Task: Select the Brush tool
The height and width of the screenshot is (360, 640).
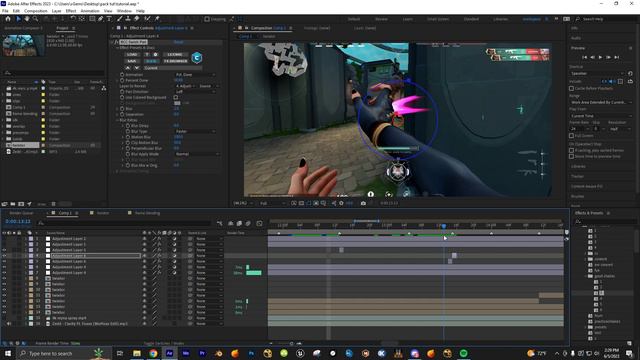Action: point(120,19)
